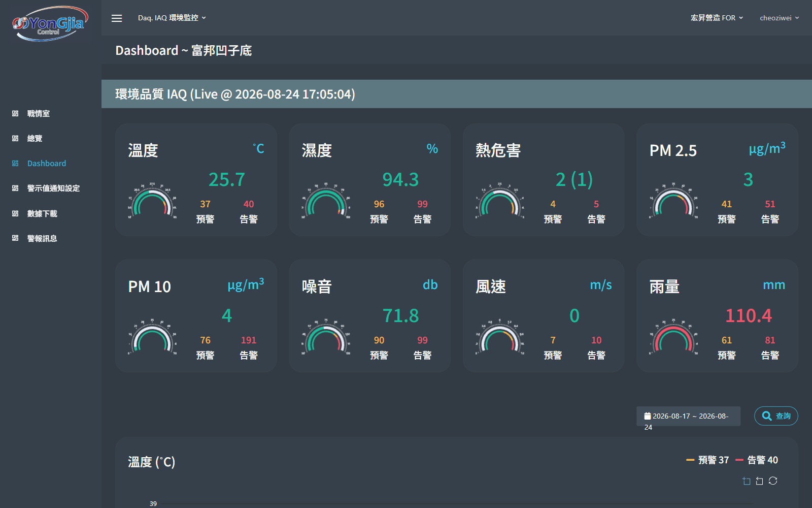Screen dimensions: 812x508
Task: Click the 查詢 search button
Action: (776, 416)
